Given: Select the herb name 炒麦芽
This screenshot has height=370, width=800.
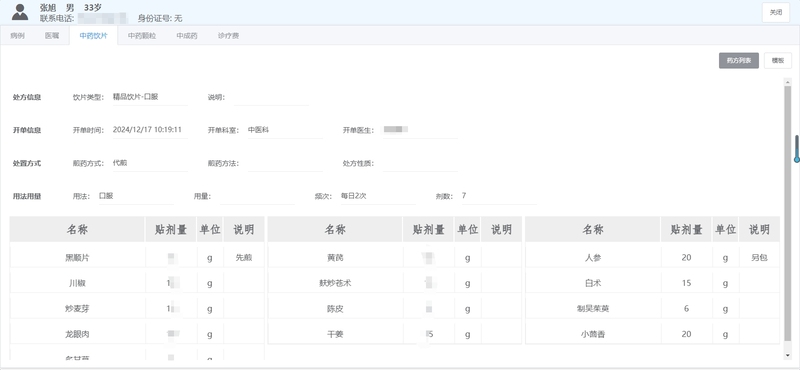Looking at the screenshot, I should pos(78,309).
